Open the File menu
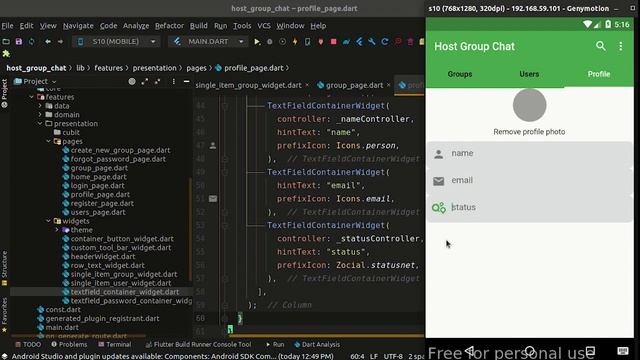640x360 pixels. coord(7,26)
